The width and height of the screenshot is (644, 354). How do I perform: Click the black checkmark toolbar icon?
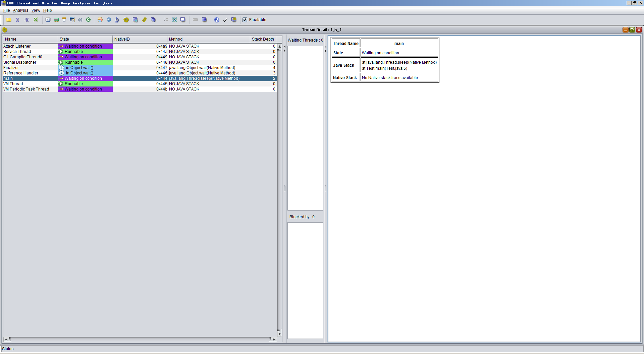[x=225, y=20]
